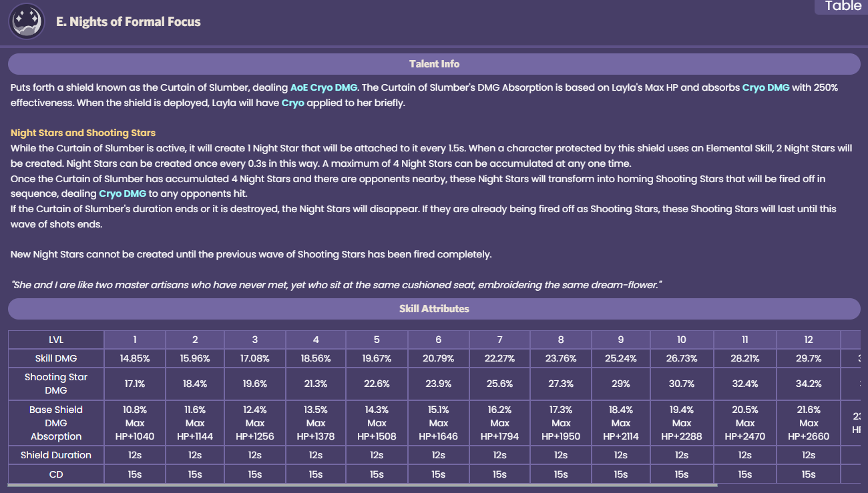Click the Cryo link before 'applied to her'
Image resolution: width=868 pixels, height=493 pixels.
292,103
